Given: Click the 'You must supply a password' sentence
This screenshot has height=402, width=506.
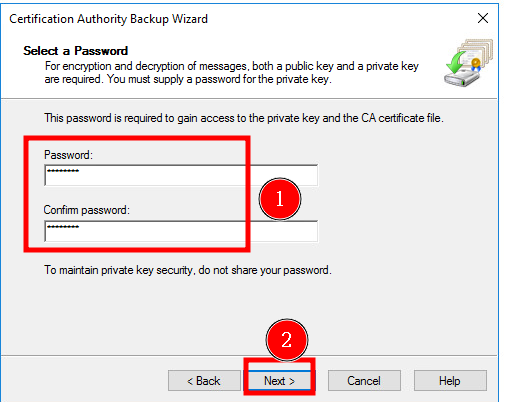Looking at the screenshot, I should pos(219,79).
